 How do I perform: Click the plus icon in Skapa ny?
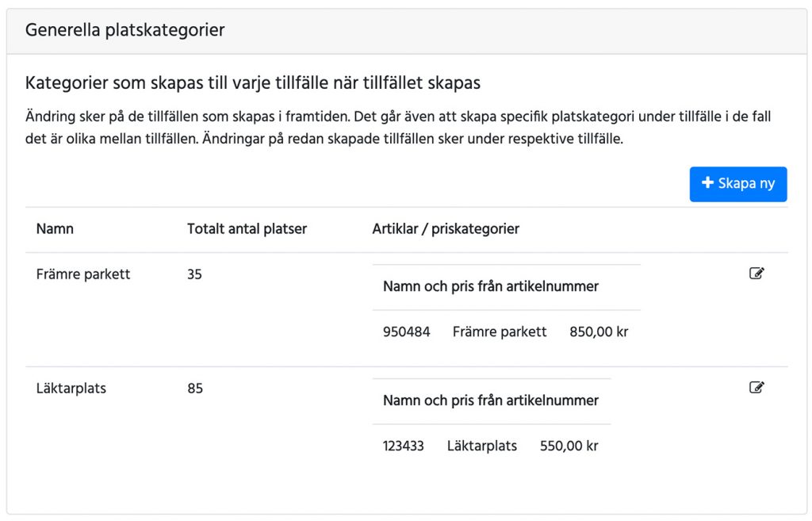pyautogui.click(x=708, y=183)
